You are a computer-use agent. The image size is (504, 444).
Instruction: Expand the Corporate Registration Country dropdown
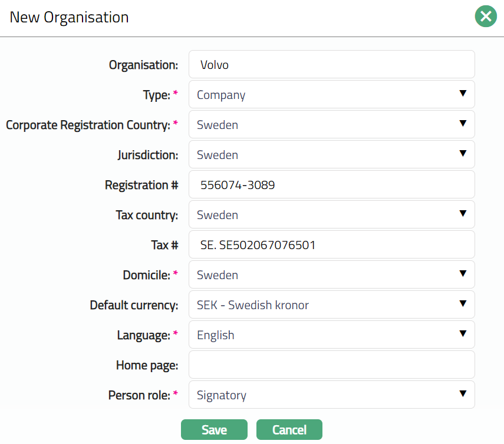click(331, 124)
